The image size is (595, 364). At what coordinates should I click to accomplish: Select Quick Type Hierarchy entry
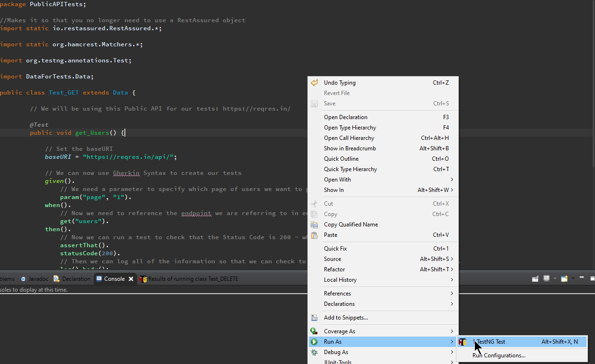(x=383, y=169)
